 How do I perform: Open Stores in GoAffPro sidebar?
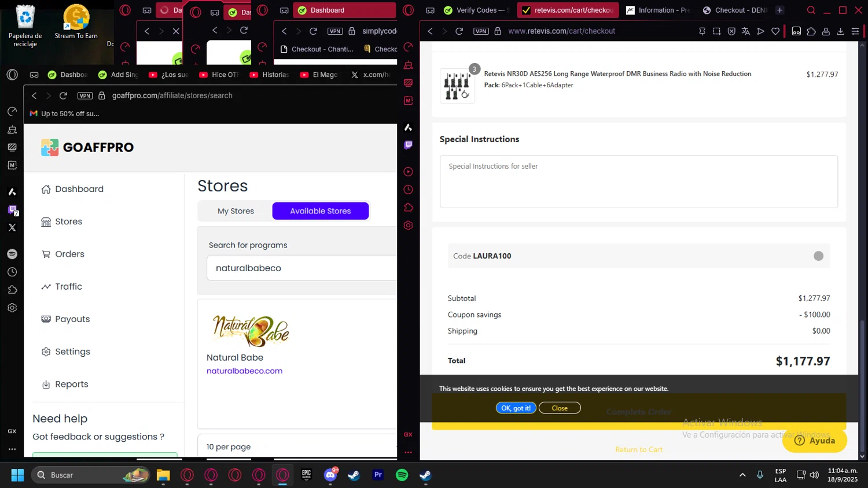coord(62,221)
